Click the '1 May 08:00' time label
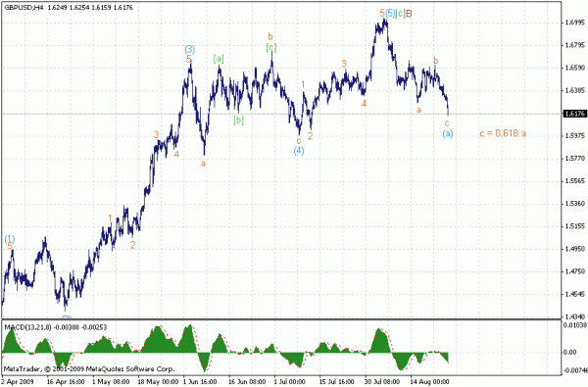The image size is (588, 387). point(111,382)
